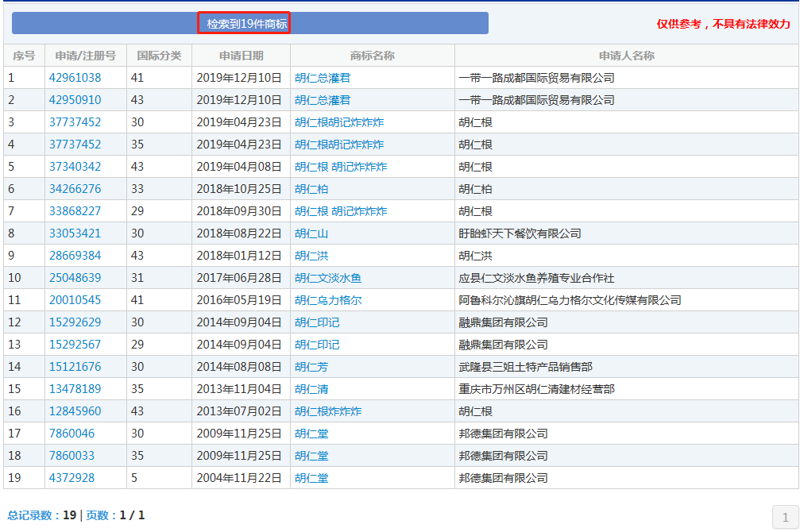Open trademark 胡仁根炸炸炸 entry
804x532 pixels.
328,411
